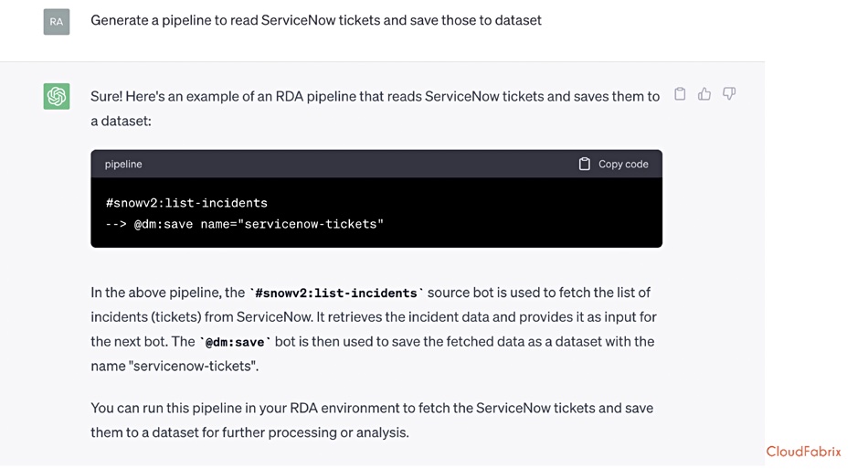Give the response a thumbs down
Screen dimensions: 868x469
coord(729,94)
